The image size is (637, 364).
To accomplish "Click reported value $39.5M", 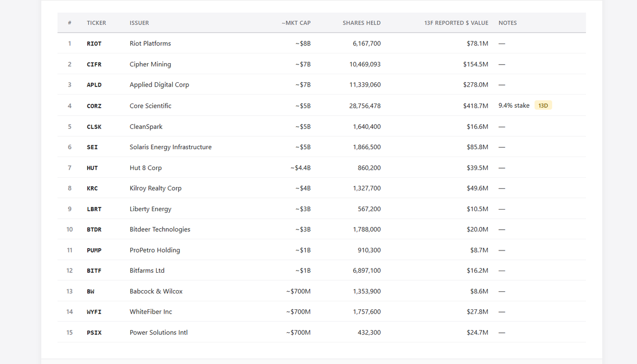I will click(x=477, y=168).
